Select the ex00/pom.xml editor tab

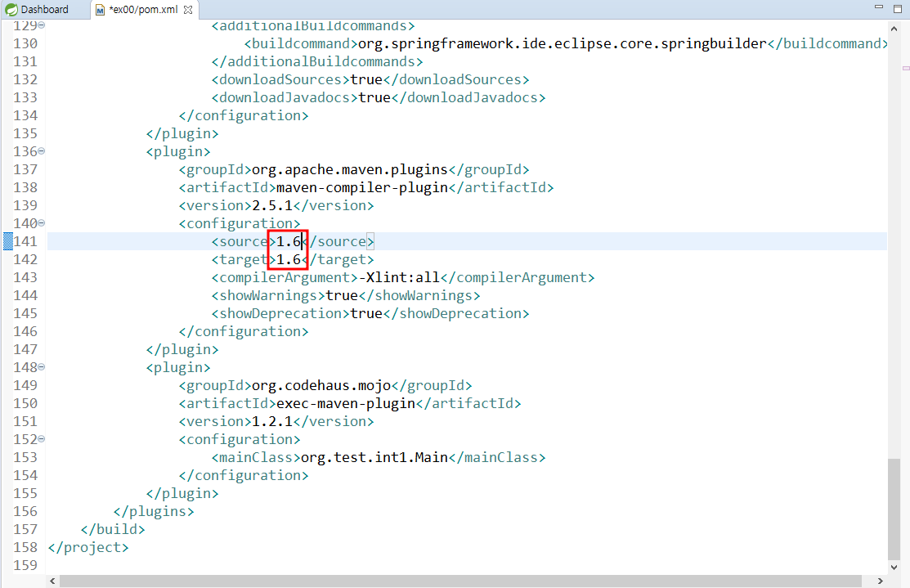coord(143,9)
